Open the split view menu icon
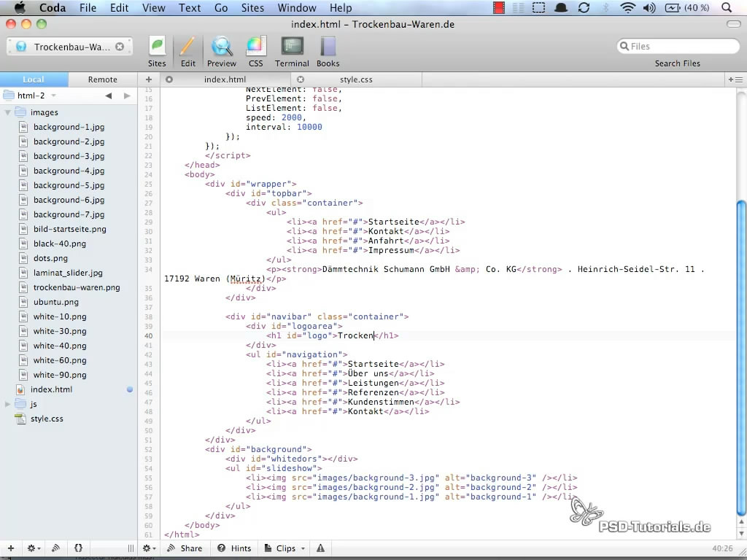The width and height of the screenshot is (747, 560). coord(735,79)
